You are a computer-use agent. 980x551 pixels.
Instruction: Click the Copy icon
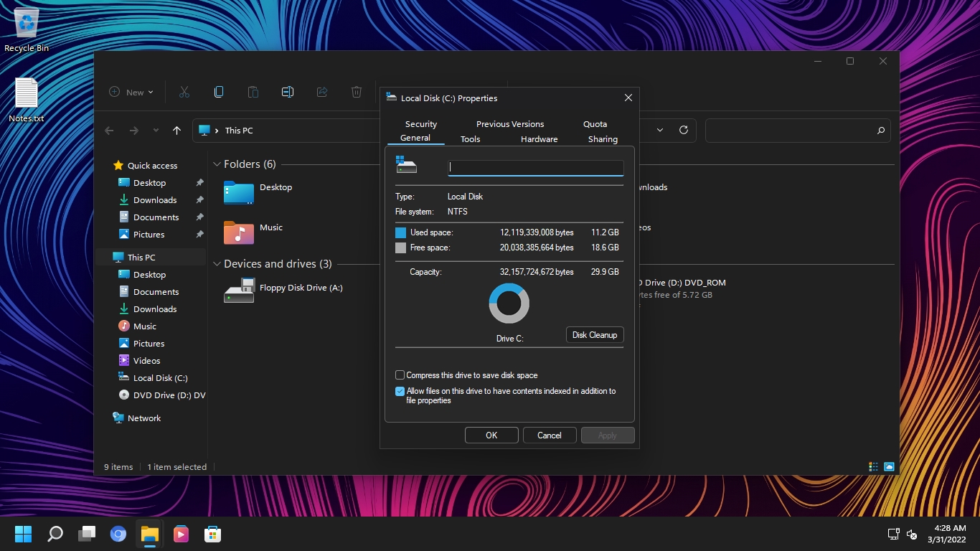coord(218,92)
